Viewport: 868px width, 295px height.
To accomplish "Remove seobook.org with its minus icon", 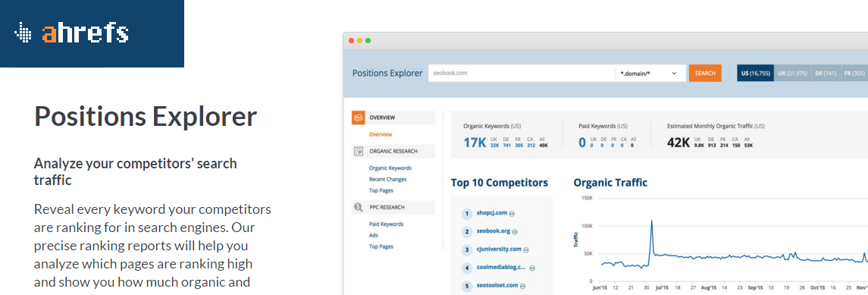I will (x=515, y=232).
